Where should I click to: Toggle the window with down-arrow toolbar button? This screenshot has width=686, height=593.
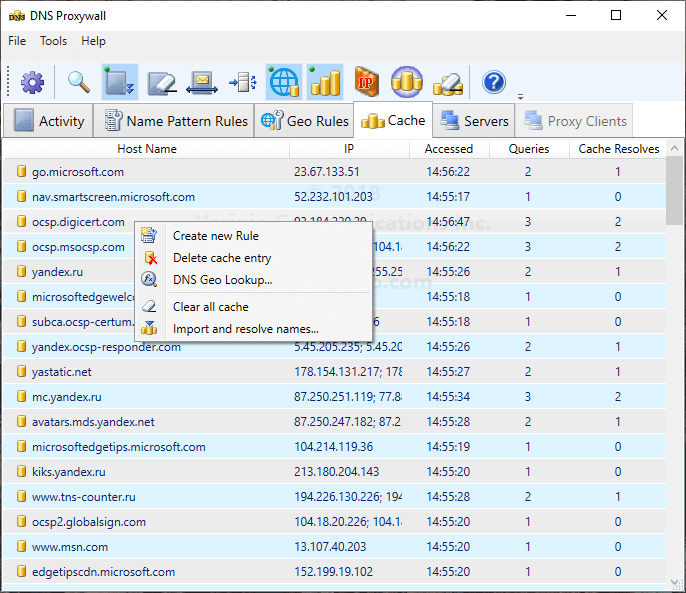120,82
